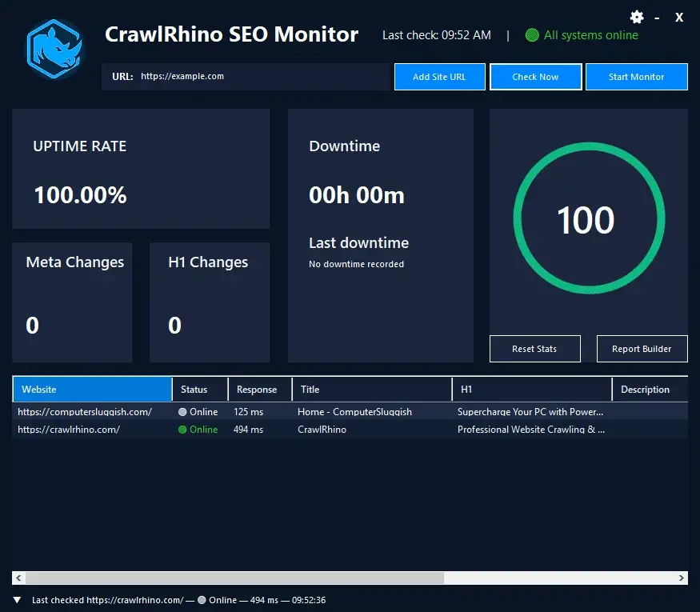The width and height of the screenshot is (700, 612).
Task: Close the CrawlRhino window with X
Action: tap(679, 18)
